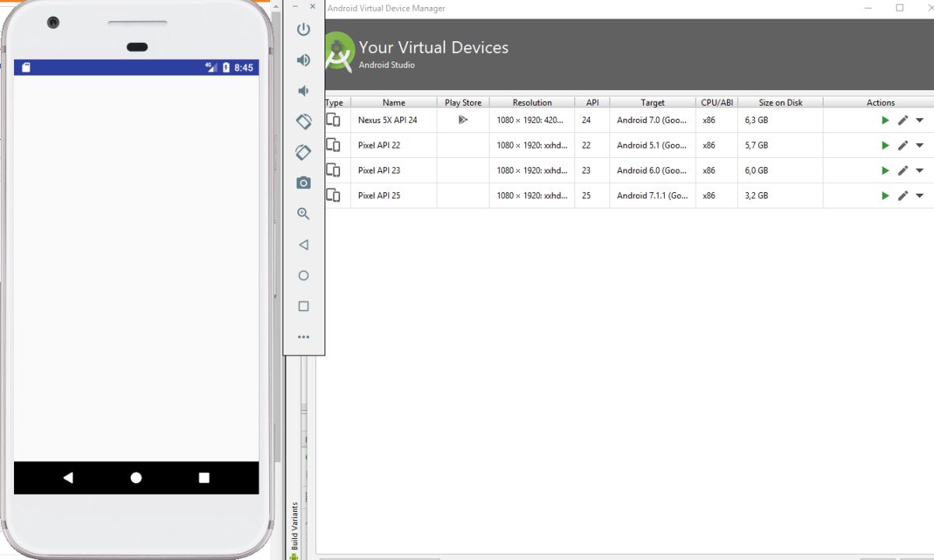Click device type icon for Pixel API 25
Viewport: 934px width, 560px height.
point(333,195)
